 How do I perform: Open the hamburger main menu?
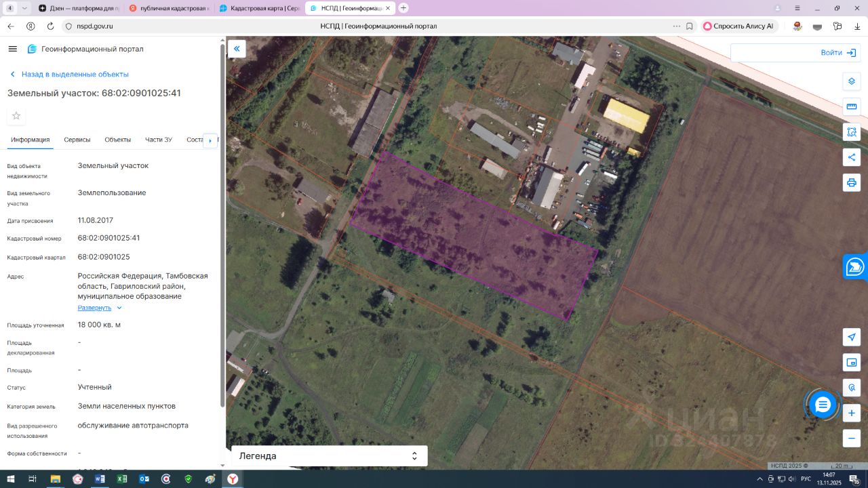[12, 49]
